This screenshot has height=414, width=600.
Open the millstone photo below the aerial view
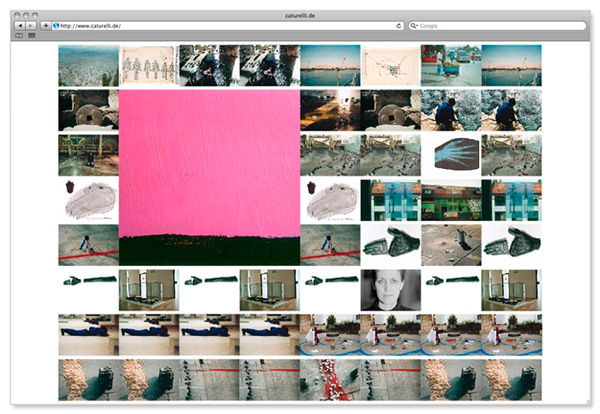tap(88, 110)
